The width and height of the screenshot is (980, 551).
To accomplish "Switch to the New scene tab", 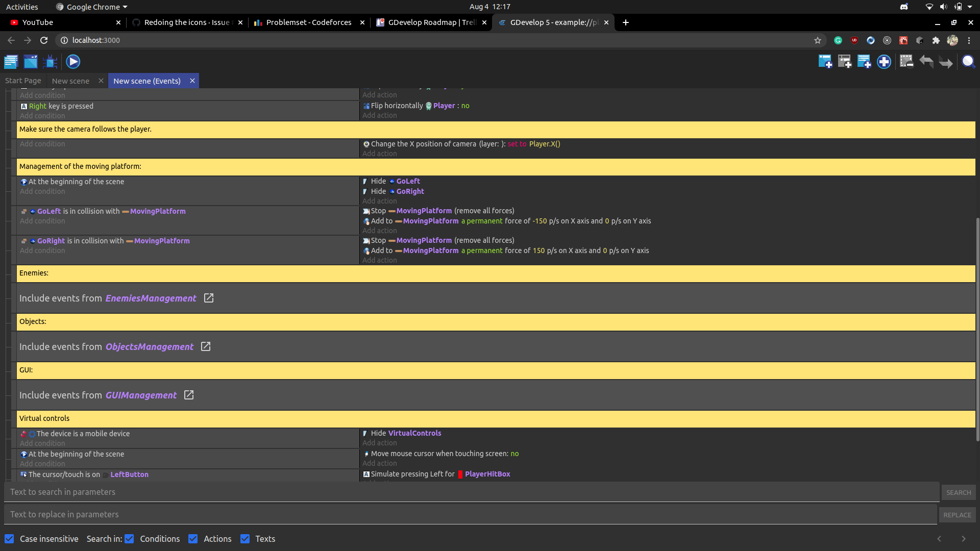I will (x=70, y=81).
